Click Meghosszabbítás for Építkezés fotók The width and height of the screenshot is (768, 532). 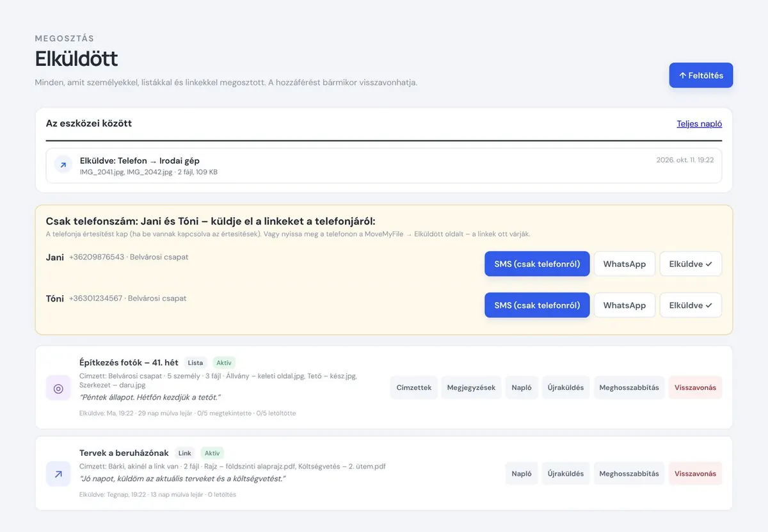click(629, 387)
